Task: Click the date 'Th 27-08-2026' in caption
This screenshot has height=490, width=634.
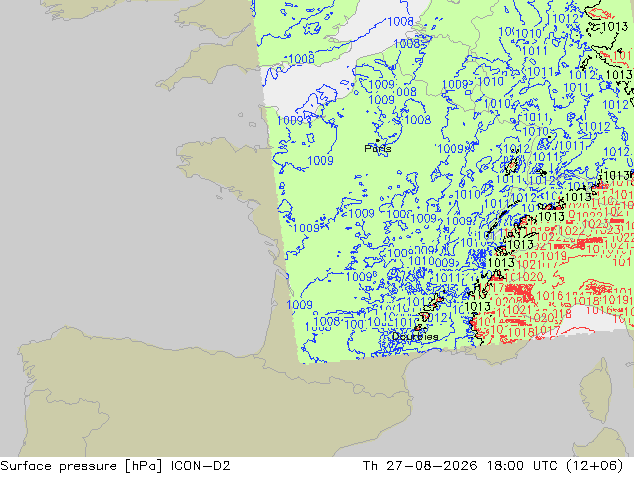Action: [x=420, y=466]
